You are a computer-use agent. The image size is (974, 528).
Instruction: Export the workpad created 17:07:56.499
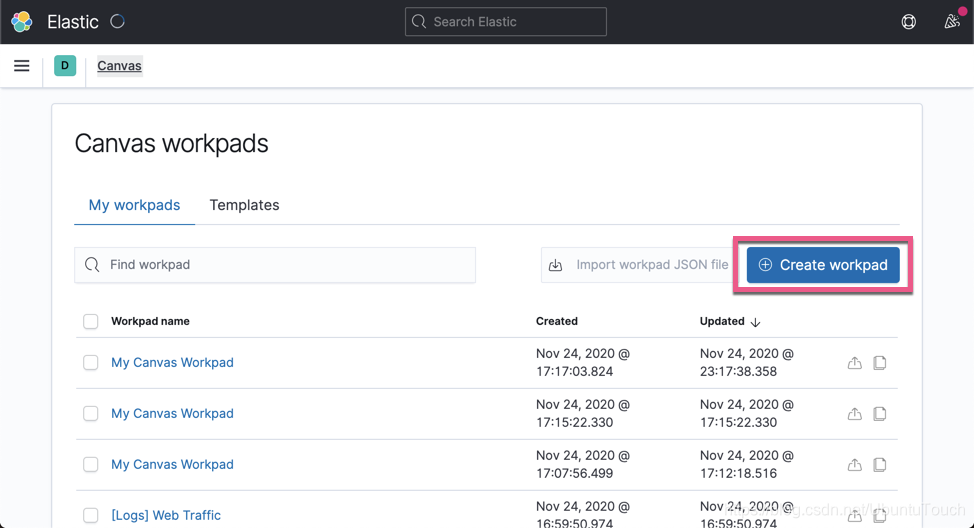(x=855, y=465)
